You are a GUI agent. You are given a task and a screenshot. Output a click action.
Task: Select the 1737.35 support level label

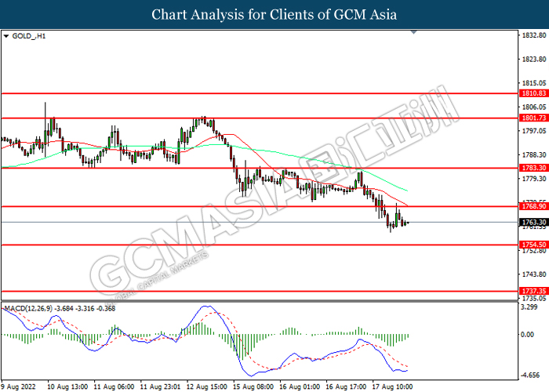point(533,291)
